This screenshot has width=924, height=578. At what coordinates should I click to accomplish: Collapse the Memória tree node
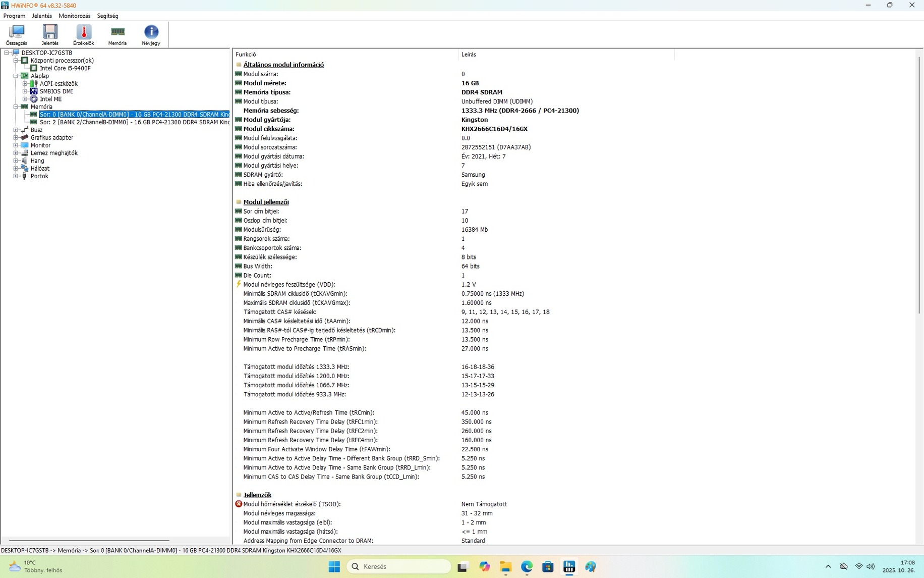pyautogui.click(x=16, y=107)
